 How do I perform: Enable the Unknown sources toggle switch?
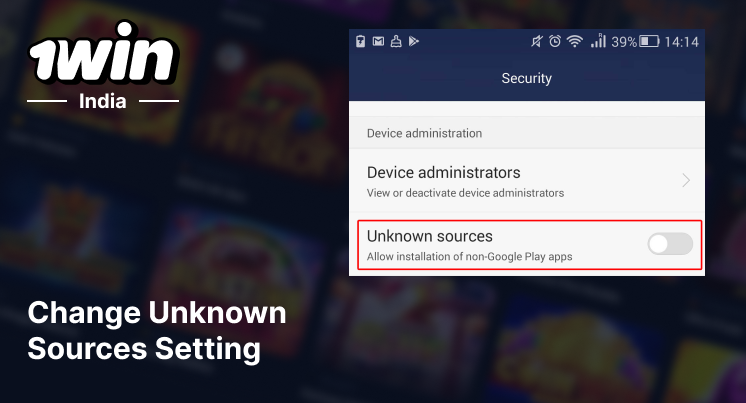(x=670, y=244)
